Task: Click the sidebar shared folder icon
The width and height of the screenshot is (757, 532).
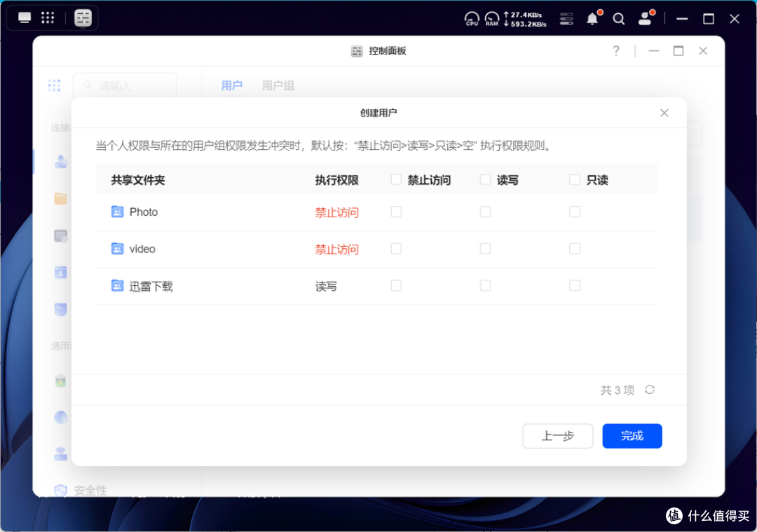Action: 61,198
